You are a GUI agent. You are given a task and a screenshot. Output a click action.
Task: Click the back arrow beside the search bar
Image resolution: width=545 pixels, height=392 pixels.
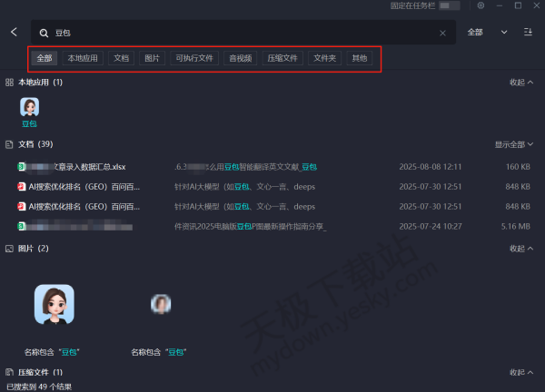pyautogui.click(x=14, y=32)
